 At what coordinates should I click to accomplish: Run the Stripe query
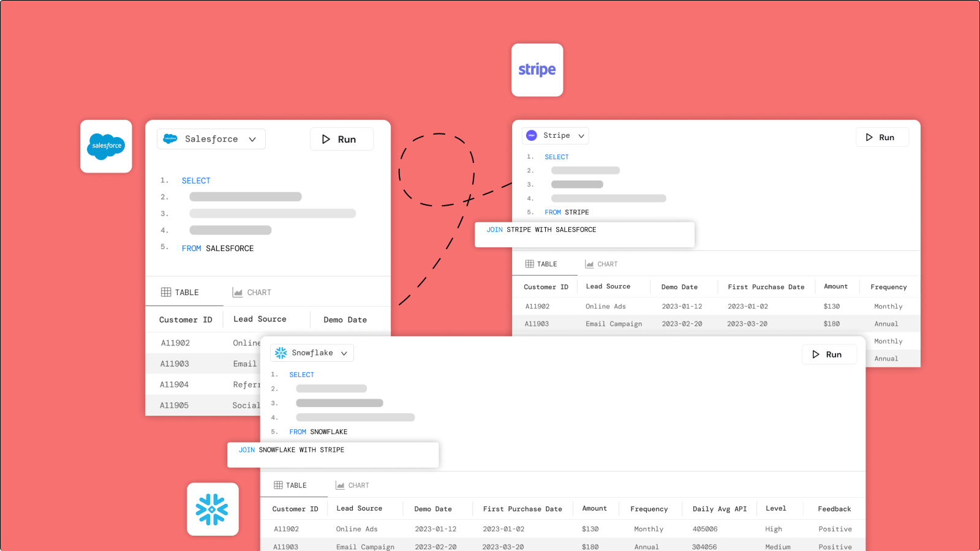pos(881,138)
